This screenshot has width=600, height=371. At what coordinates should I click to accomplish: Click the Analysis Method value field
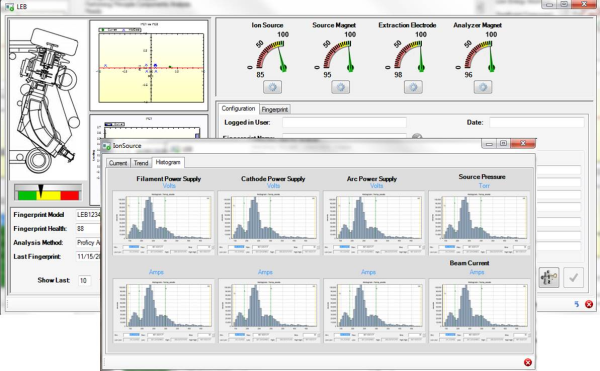click(x=88, y=242)
